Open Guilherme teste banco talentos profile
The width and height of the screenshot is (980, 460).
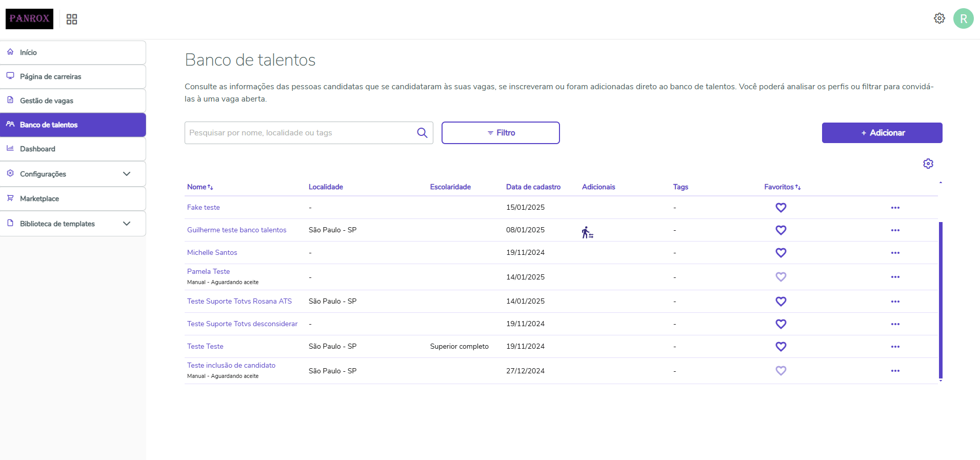pyautogui.click(x=237, y=230)
